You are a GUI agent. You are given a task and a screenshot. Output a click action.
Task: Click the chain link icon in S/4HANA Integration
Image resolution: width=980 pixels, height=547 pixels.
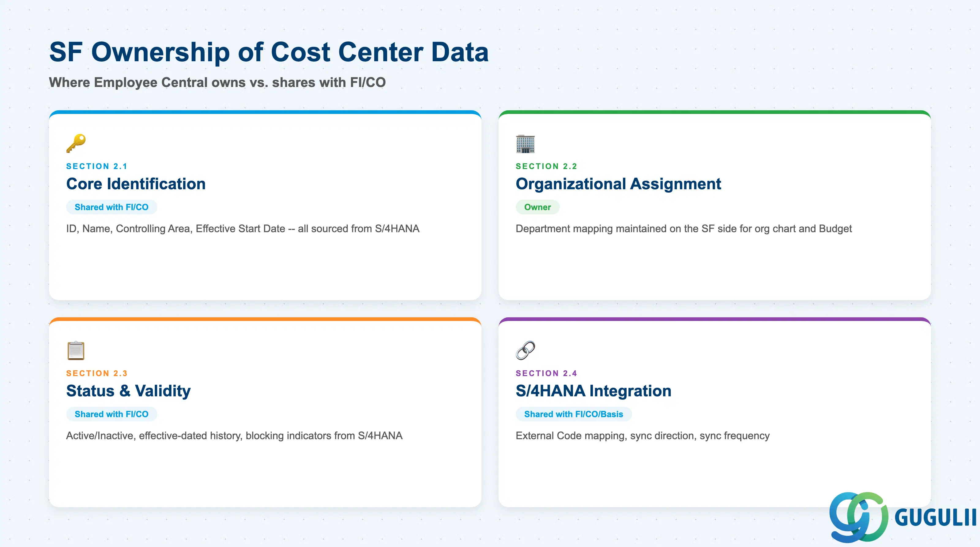[526, 350]
